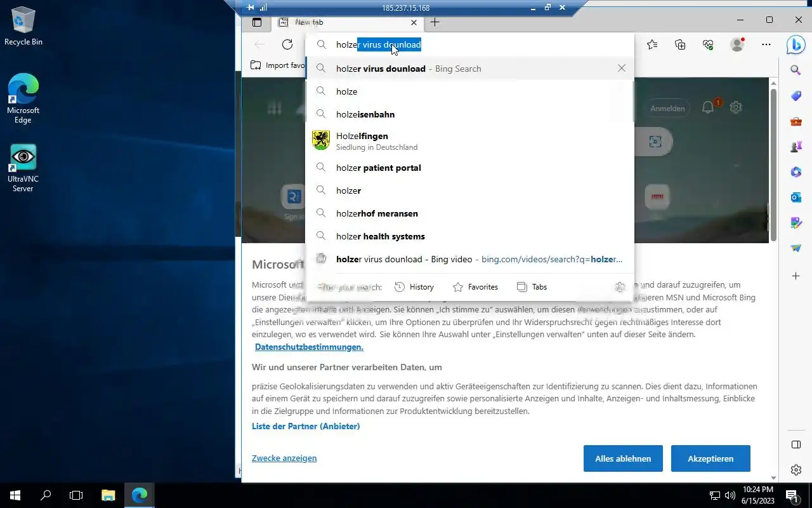Filter search by Favorites

pos(475,287)
